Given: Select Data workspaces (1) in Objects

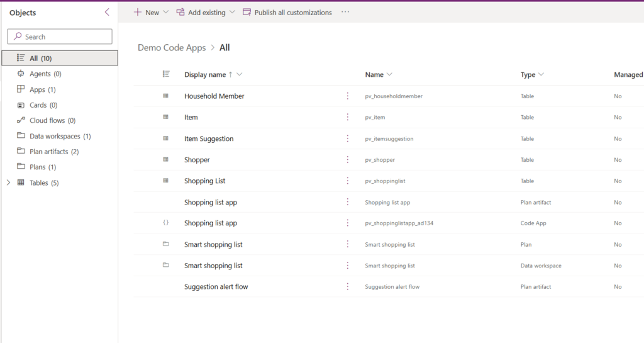Looking at the screenshot, I should [x=60, y=136].
